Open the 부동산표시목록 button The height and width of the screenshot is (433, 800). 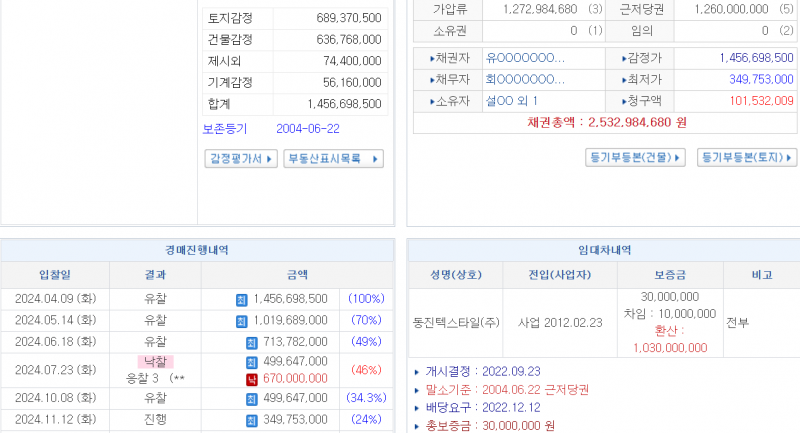tap(334, 159)
